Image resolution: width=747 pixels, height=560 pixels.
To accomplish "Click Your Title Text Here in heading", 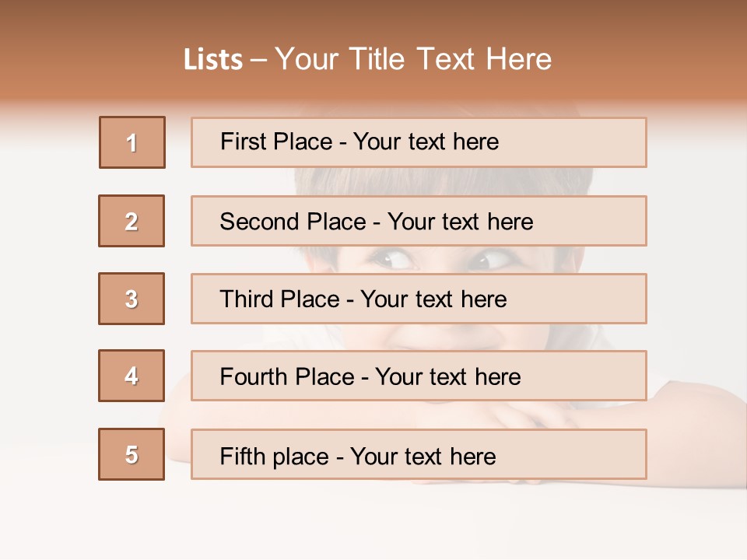I will [x=413, y=59].
